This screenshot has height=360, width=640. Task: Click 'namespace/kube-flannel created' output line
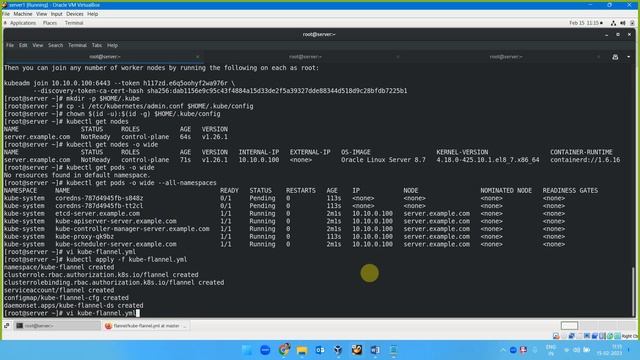click(59, 267)
